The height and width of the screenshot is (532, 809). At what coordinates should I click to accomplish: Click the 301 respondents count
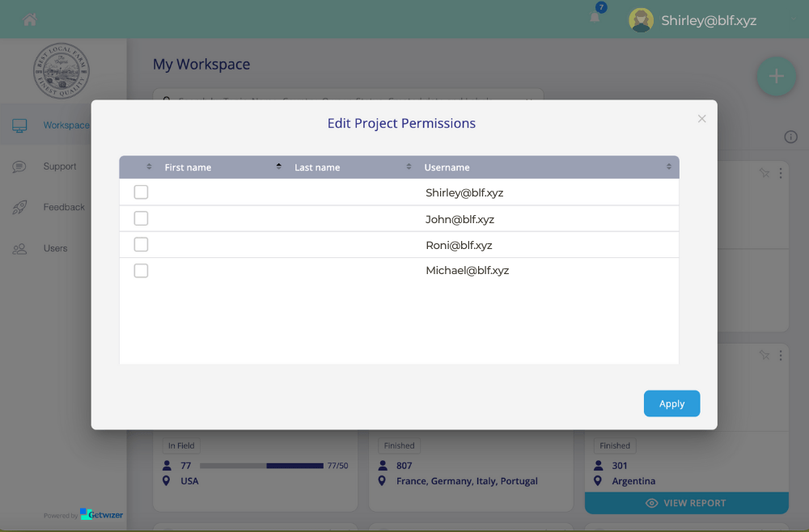[x=620, y=466]
